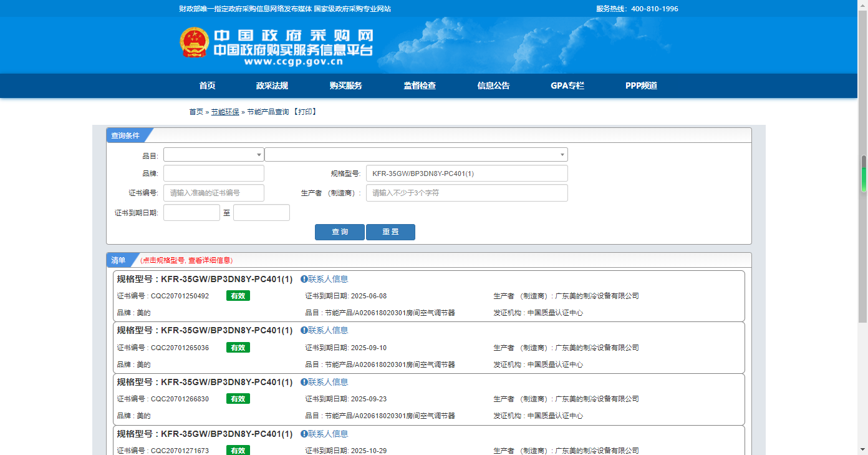Click 有效 badge beside CQC20701250492
This screenshot has width=868, height=455.
[x=238, y=296]
